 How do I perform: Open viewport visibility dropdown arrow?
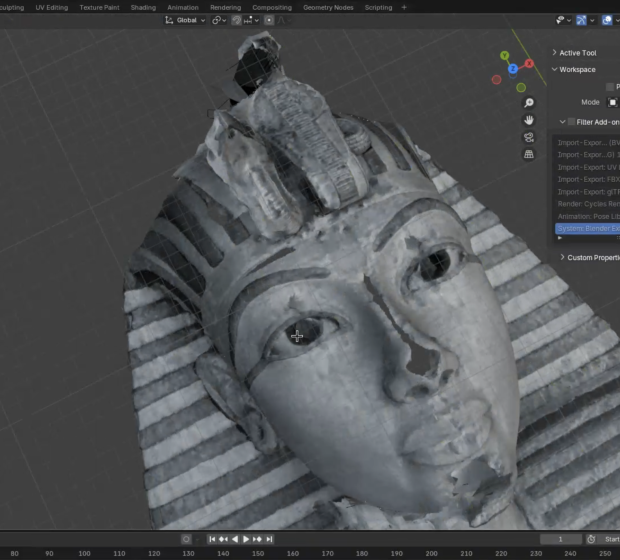[x=569, y=20]
